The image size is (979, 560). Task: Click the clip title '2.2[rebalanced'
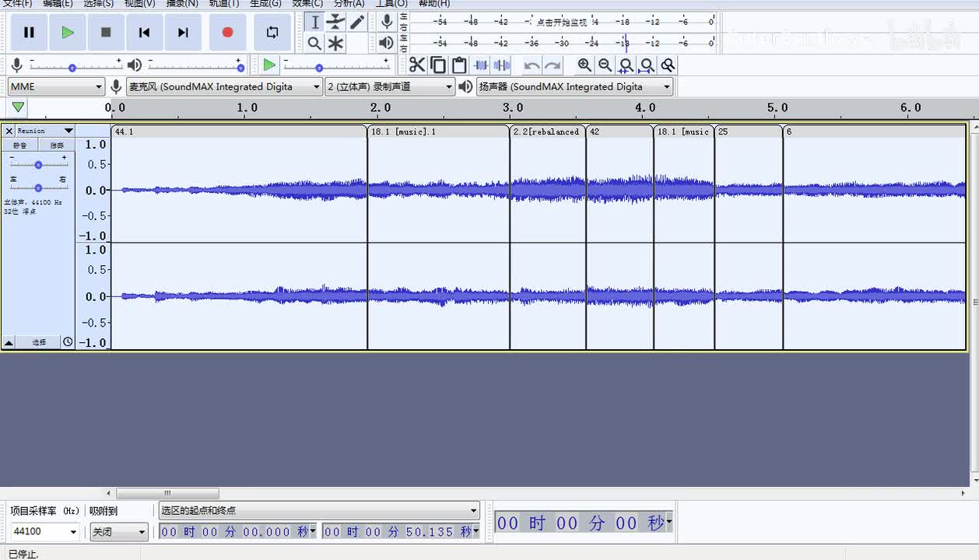(546, 131)
